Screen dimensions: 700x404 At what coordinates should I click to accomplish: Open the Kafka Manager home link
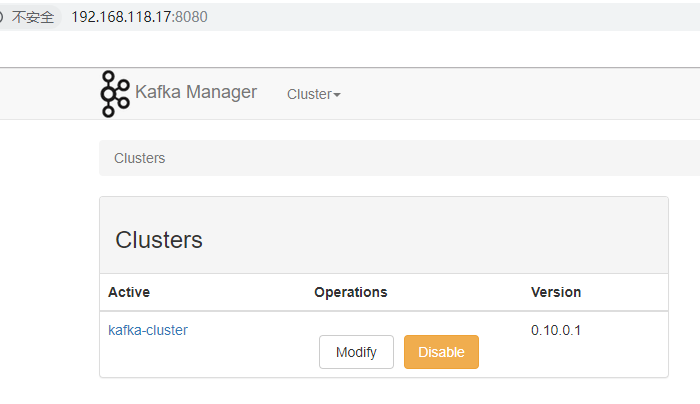coord(196,92)
